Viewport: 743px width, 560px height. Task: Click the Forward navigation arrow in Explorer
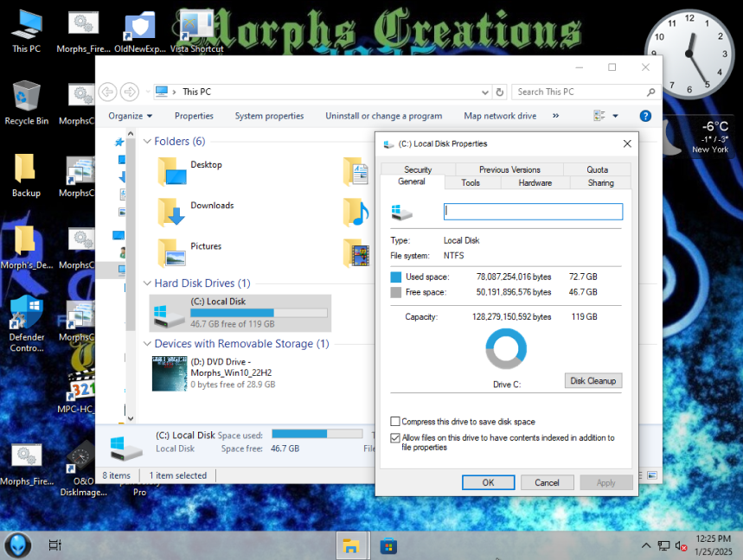click(130, 92)
